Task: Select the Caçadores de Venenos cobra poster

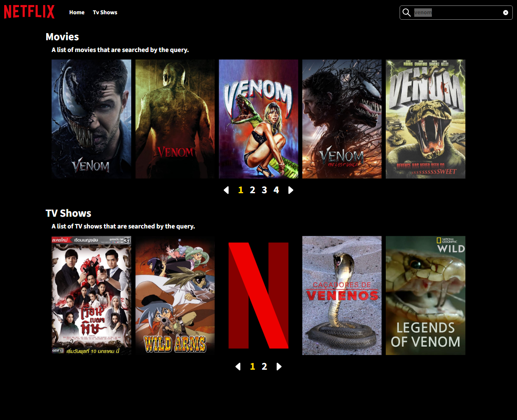Action: coord(342,296)
